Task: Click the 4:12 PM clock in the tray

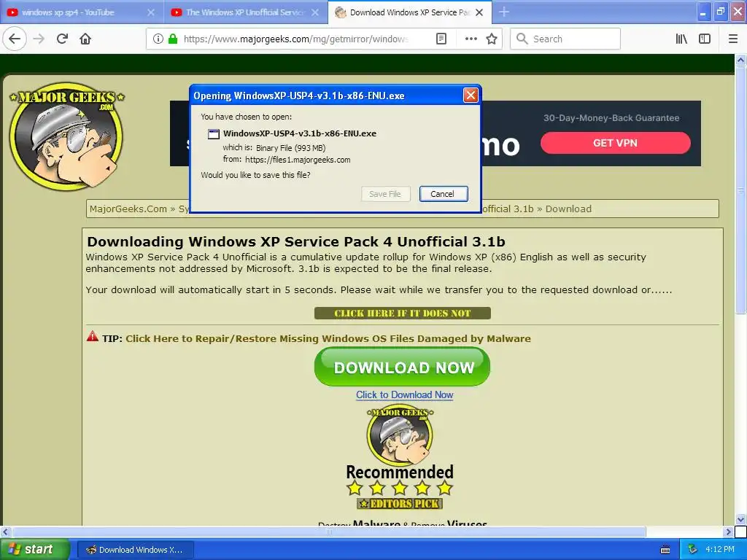Action: pyautogui.click(x=719, y=549)
